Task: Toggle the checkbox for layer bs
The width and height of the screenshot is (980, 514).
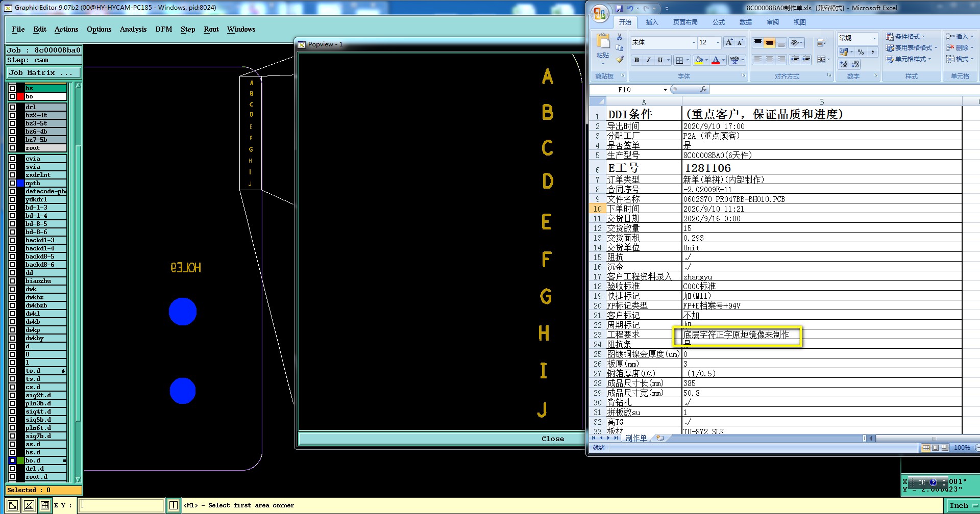Action: (12, 88)
